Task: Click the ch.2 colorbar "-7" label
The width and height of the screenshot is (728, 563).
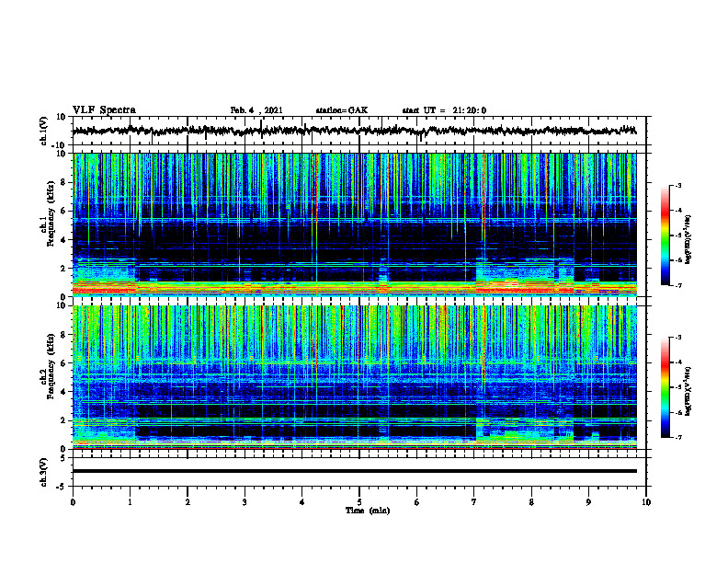Action: [677, 438]
